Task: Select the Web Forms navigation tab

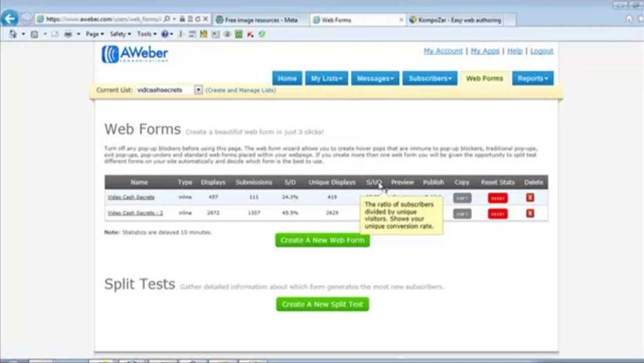Action: click(x=484, y=78)
